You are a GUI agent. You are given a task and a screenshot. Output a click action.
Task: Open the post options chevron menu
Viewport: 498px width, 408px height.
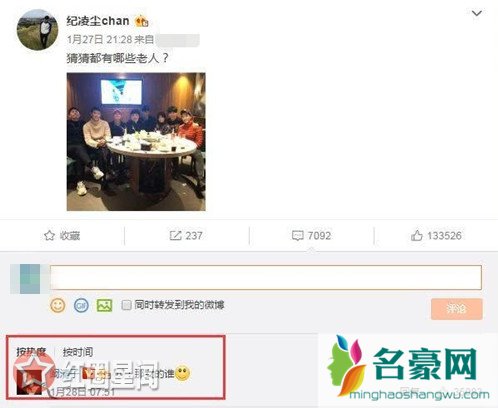(x=477, y=13)
